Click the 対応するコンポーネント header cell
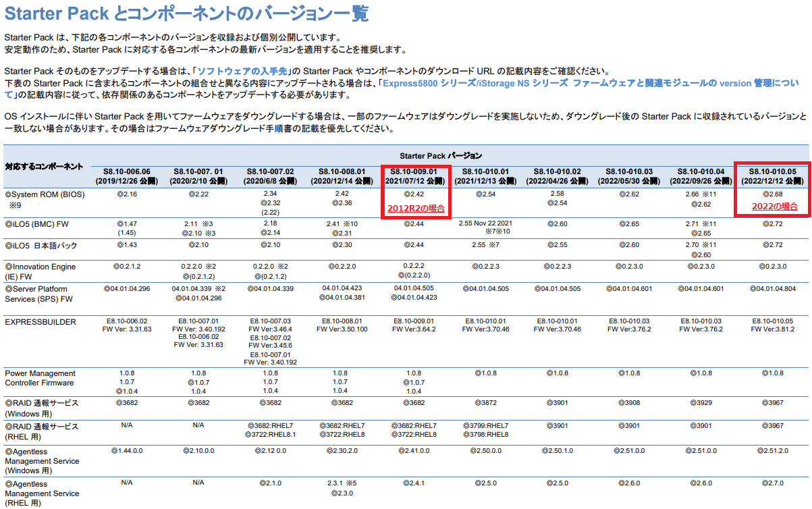The height and width of the screenshot is (509, 812). [x=45, y=166]
